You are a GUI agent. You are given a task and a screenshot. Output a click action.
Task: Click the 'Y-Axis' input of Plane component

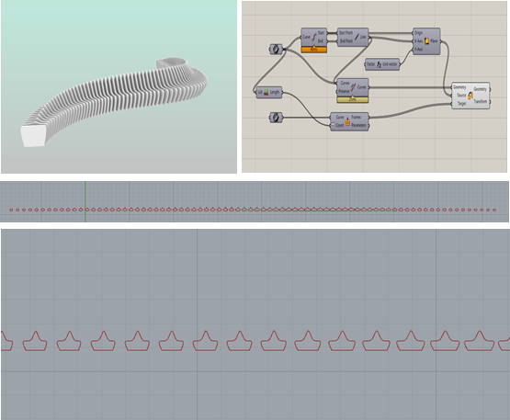click(x=419, y=50)
